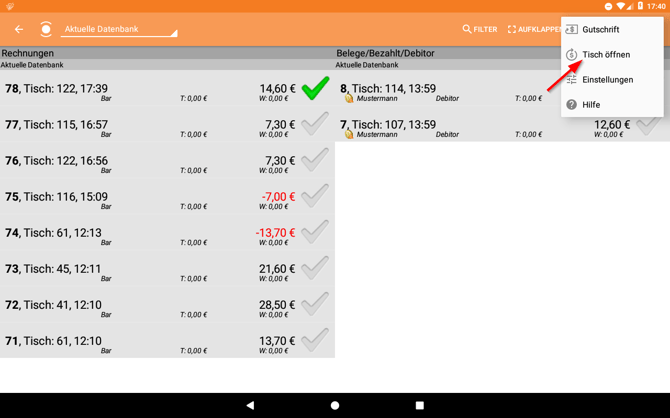This screenshot has width=670, height=418.
Task: Tap the round app logo icon
Action: 46,29
